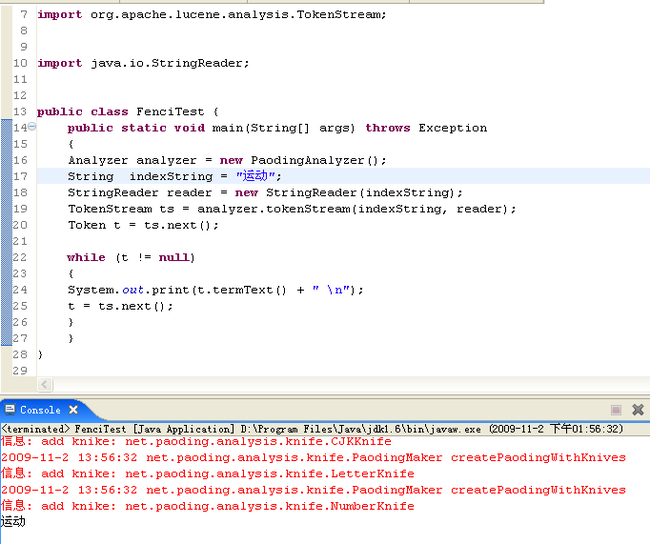Select the Console tab
This screenshot has height=544, width=650.
point(40,410)
